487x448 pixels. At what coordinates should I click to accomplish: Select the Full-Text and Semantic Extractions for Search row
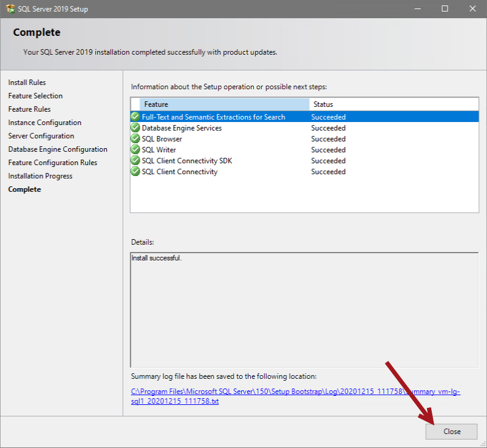coord(304,117)
